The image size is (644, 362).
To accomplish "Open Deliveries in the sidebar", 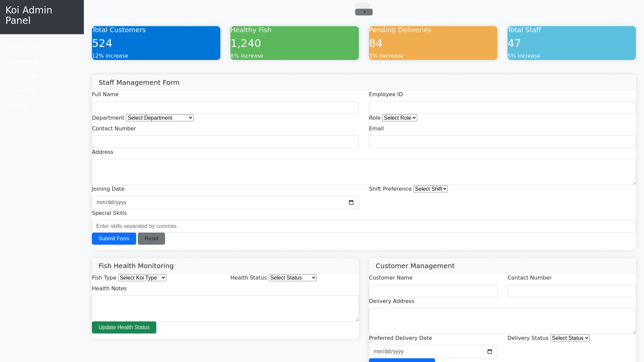I will tap(22, 91).
